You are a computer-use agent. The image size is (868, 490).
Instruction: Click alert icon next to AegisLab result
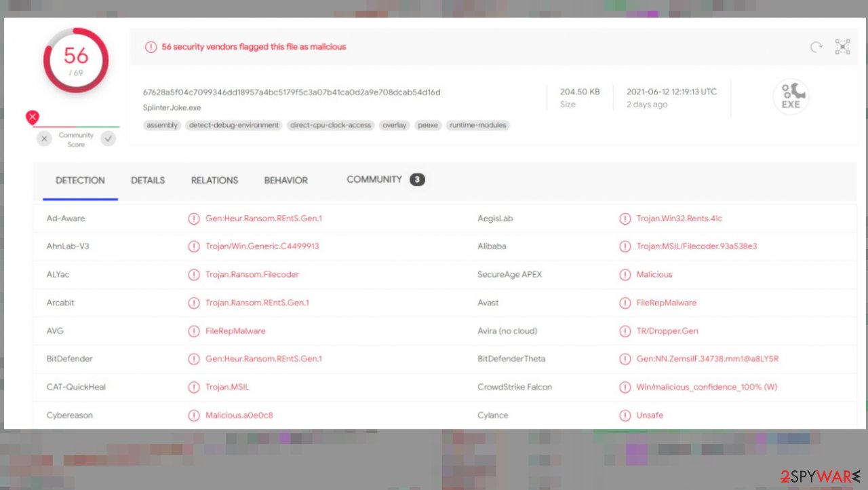click(x=625, y=219)
